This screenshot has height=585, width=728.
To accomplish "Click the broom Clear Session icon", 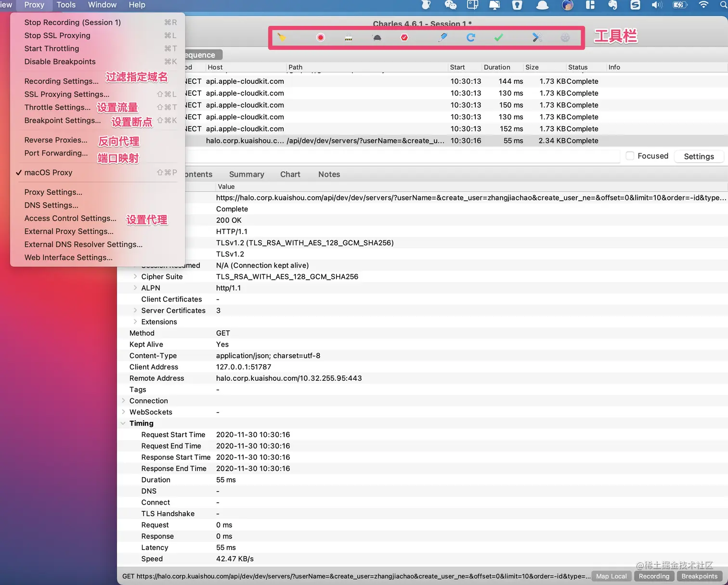I will [282, 37].
